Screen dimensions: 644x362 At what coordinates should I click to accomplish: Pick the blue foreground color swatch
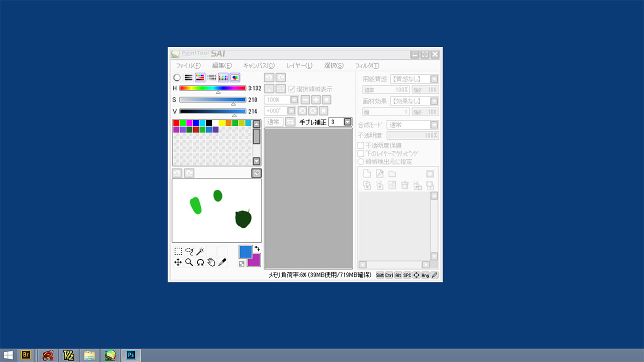[245, 251]
